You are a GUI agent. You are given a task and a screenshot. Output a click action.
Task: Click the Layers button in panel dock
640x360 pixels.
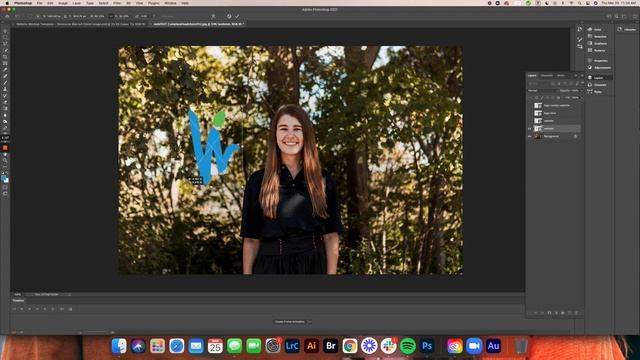point(600,78)
